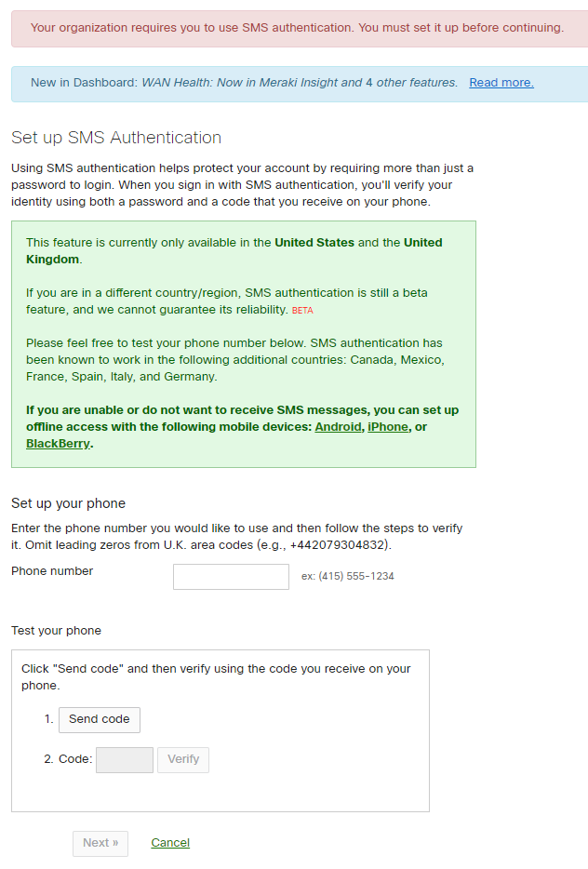Open the "Read more." dashboard announcement link
Image resolution: width=588 pixels, height=869 pixels.
[501, 82]
